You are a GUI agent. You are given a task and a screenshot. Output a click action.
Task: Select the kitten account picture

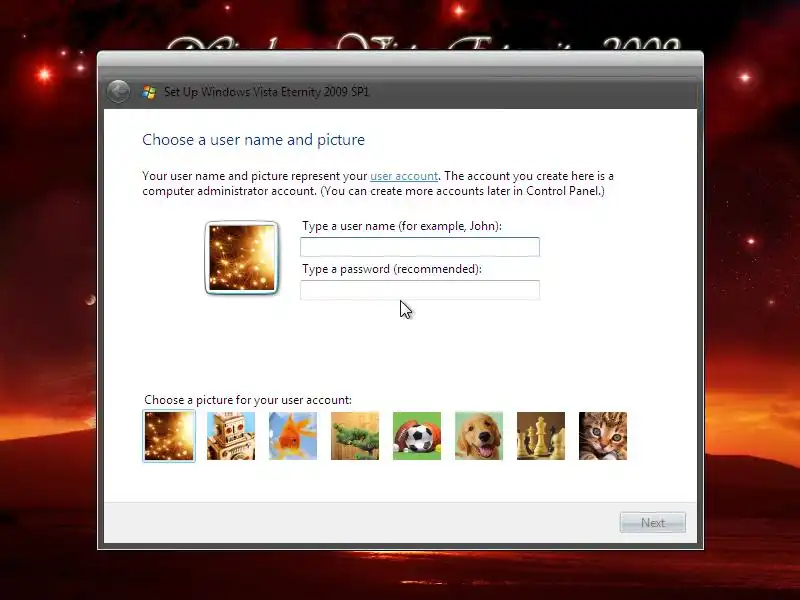tap(603, 436)
